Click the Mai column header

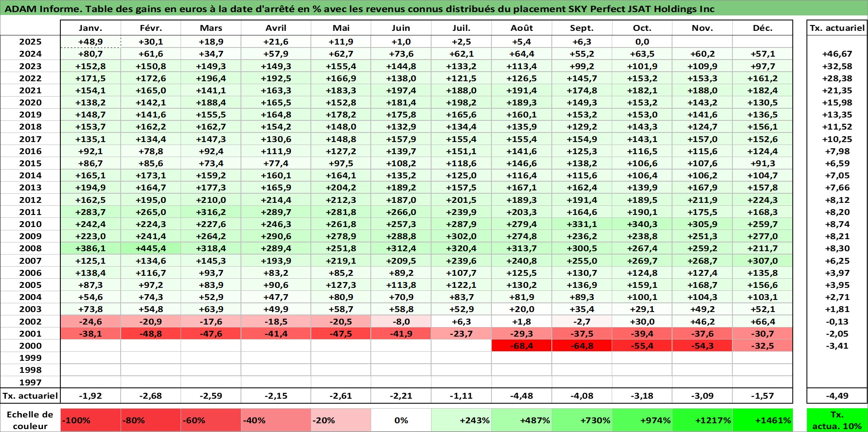(341, 28)
